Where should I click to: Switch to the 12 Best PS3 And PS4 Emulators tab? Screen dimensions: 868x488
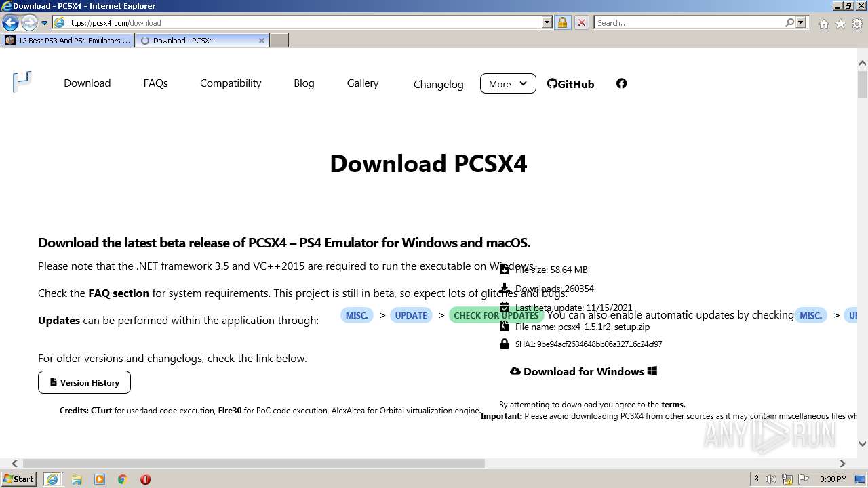click(68, 40)
